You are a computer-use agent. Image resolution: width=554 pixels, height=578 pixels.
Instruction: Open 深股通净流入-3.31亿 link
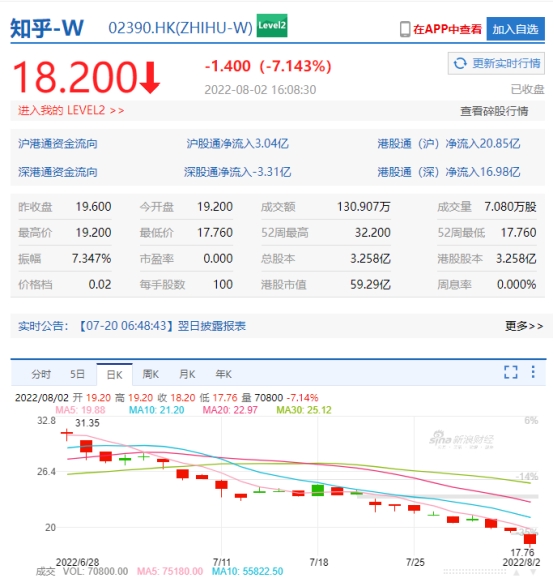(237, 172)
